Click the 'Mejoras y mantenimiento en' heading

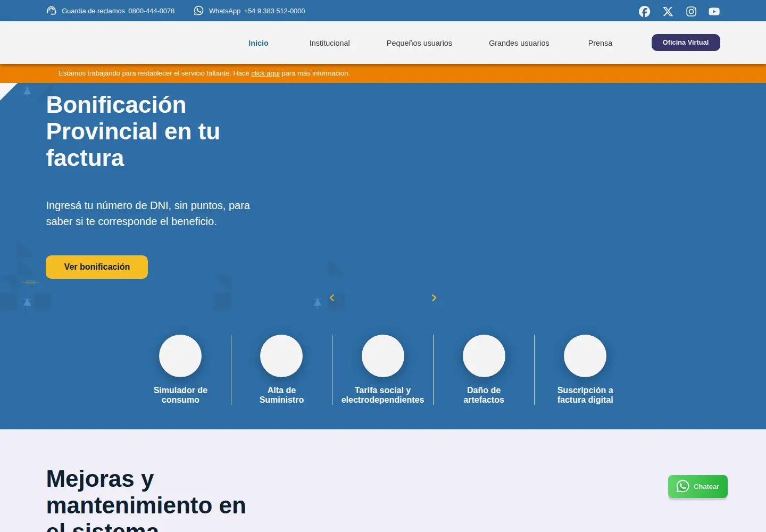coord(146,499)
